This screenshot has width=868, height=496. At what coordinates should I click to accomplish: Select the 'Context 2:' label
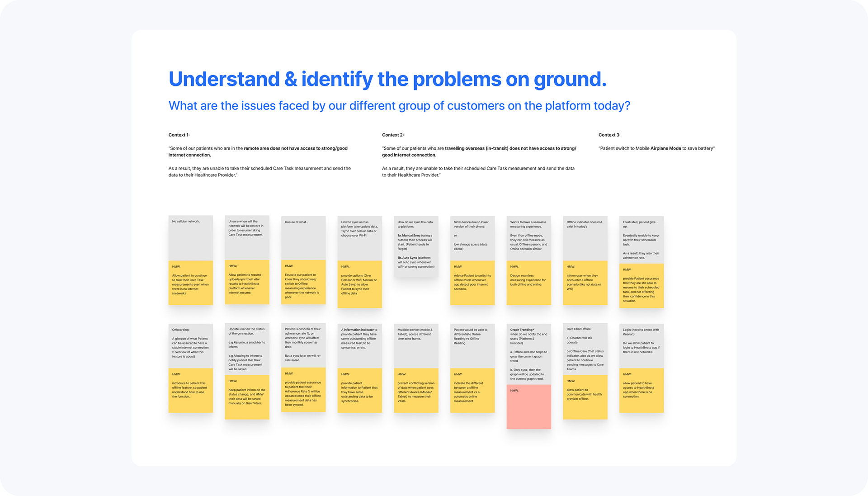click(392, 135)
